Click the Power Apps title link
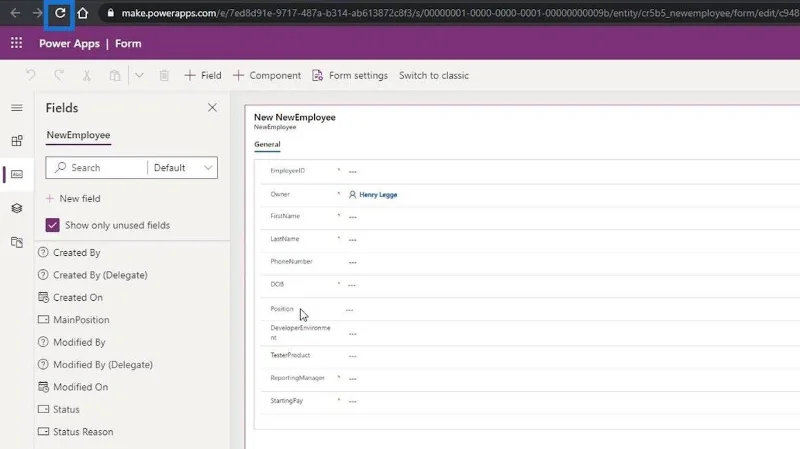The height and width of the screenshot is (449, 800). pyautogui.click(x=69, y=43)
